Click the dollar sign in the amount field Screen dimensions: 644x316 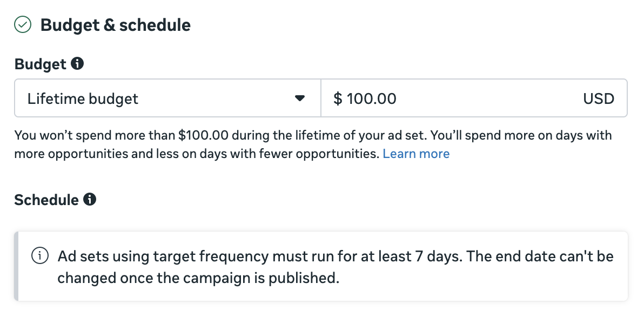(338, 98)
